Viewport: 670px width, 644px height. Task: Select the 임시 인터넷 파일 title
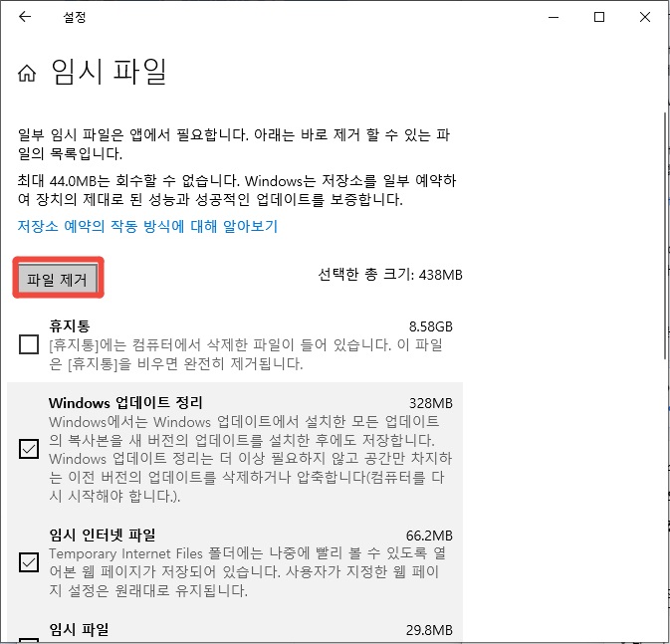click(x=103, y=535)
